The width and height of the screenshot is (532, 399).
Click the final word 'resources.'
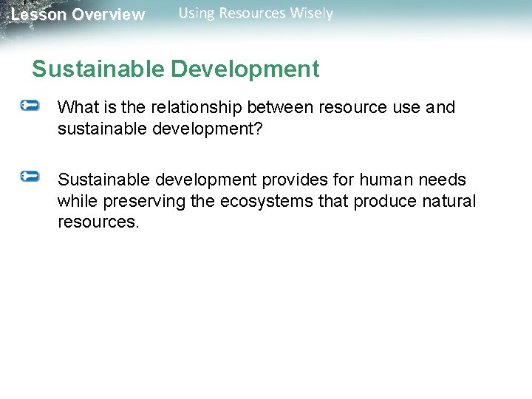[x=98, y=222]
